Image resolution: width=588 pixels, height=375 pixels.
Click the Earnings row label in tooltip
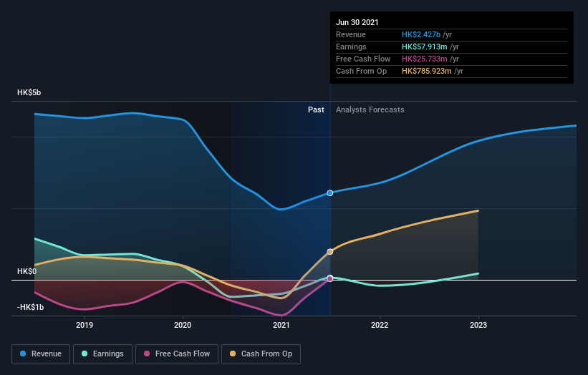tap(351, 47)
